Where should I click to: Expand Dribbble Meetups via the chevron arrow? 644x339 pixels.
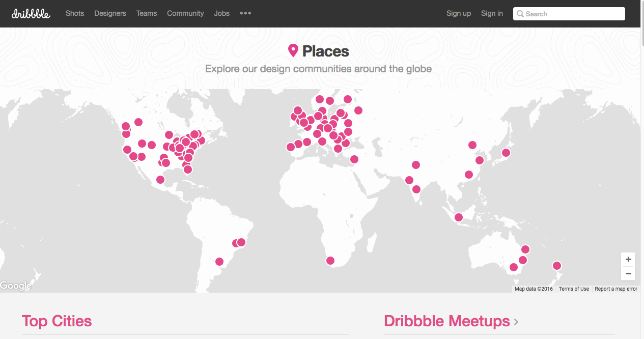coord(516,322)
